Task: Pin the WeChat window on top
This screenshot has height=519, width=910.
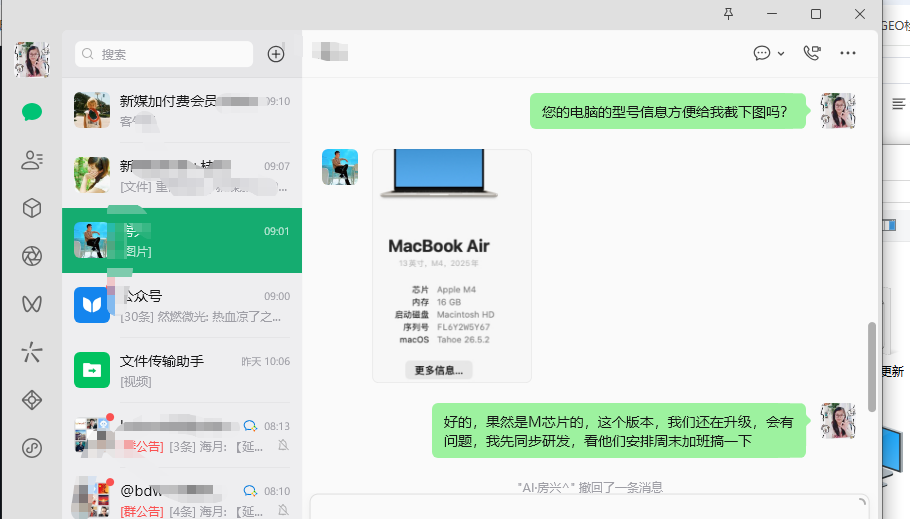Action: (728, 13)
